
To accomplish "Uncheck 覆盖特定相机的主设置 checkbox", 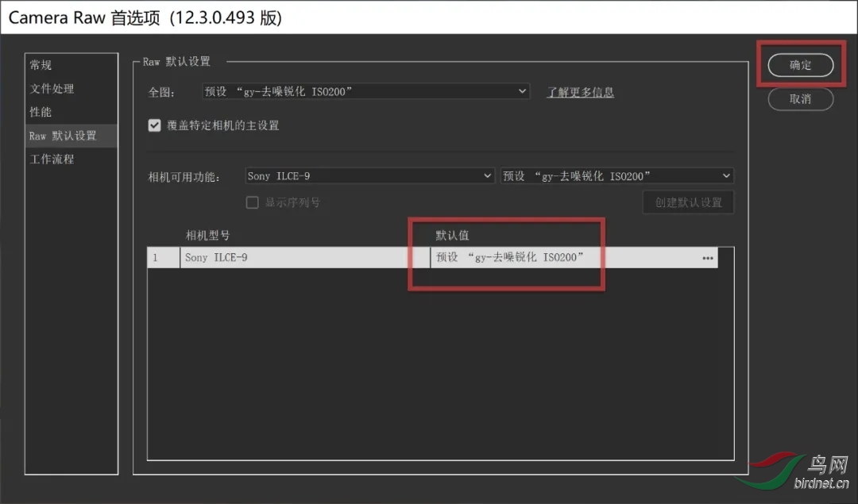I will 155,125.
